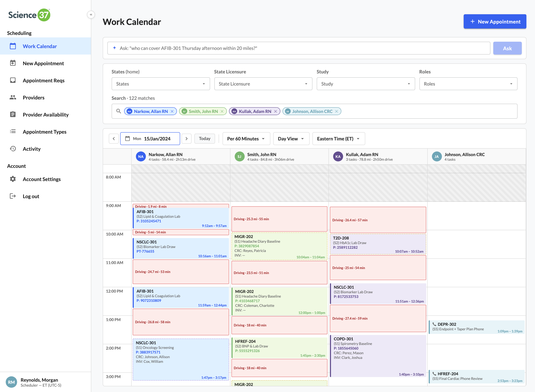Open the Day View dropdown
This screenshot has width=535, height=392.
291,139
